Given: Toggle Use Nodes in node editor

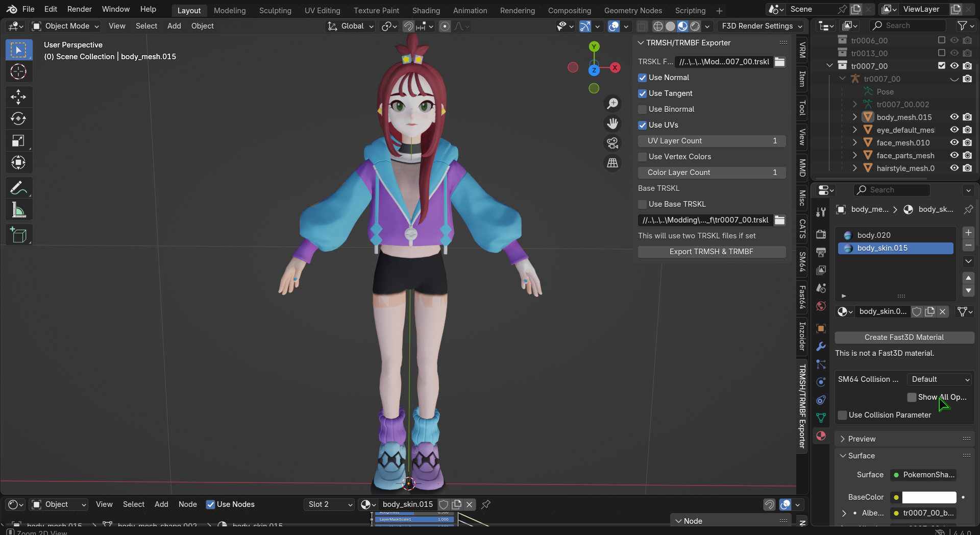Looking at the screenshot, I should coord(210,504).
